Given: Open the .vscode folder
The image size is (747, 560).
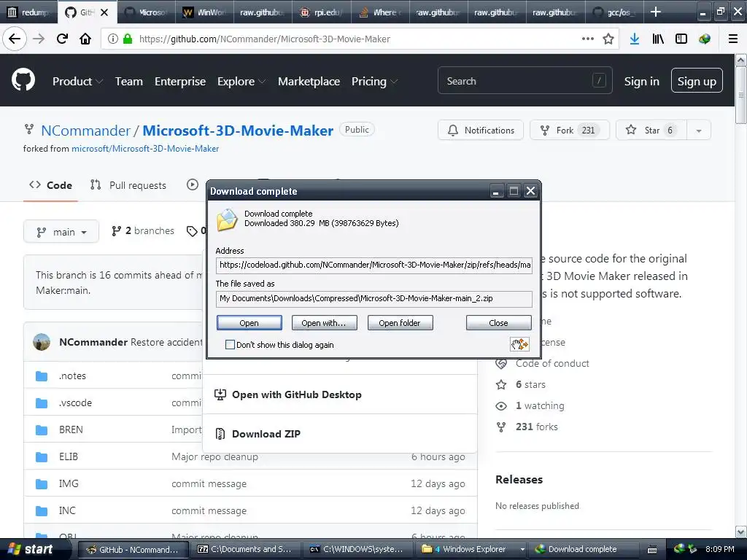Looking at the screenshot, I should (75, 402).
